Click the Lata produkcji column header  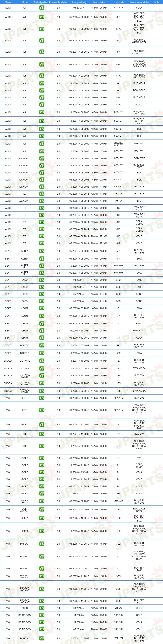tap(79, 2)
